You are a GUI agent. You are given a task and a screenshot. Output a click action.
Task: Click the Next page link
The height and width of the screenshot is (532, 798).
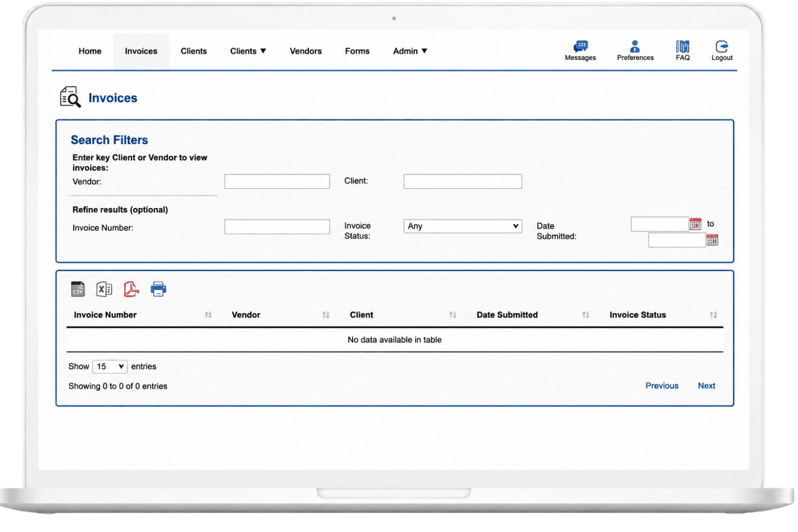pos(706,386)
